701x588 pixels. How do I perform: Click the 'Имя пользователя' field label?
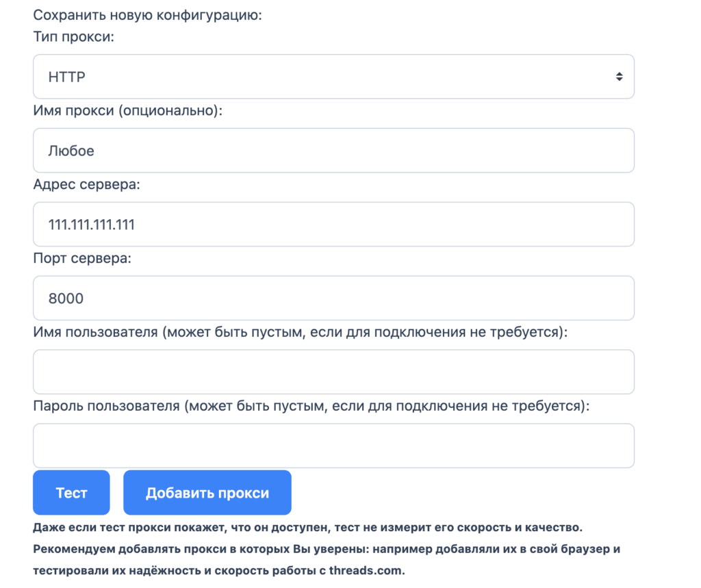(x=300, y=332)
